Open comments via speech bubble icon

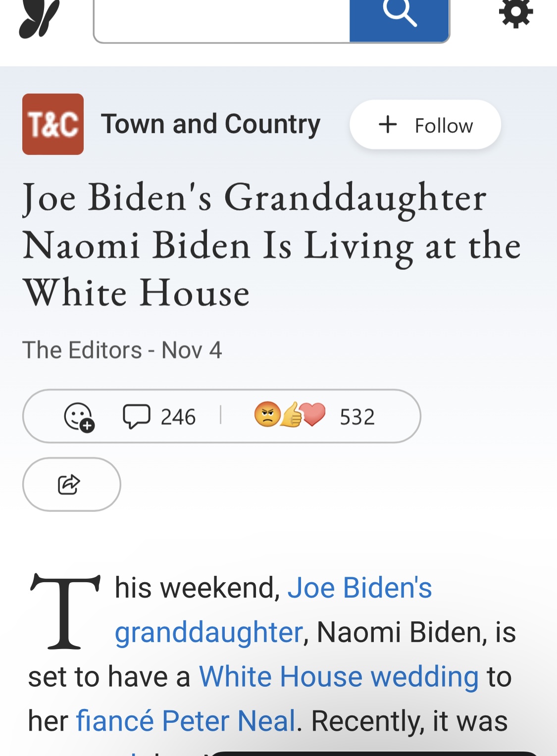click(136, 416)
